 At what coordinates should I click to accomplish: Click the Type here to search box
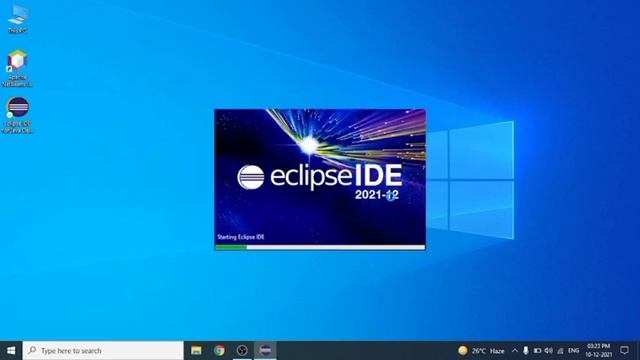[103, 351]
